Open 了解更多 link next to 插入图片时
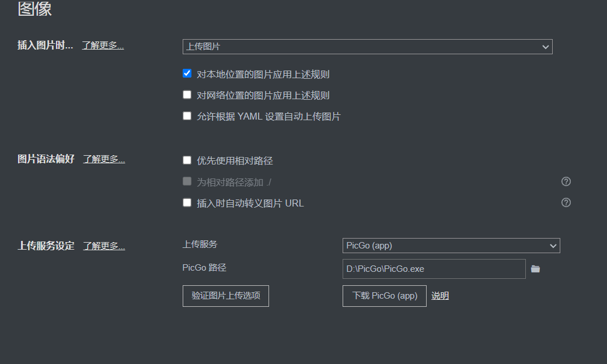Viewport: 607px width, 364px height. click(103, 45)
